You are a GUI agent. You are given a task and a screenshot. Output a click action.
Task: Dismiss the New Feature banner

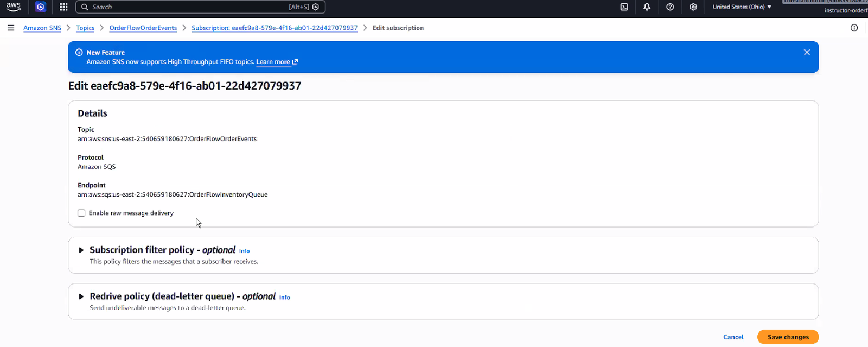(x=807, y=52)
